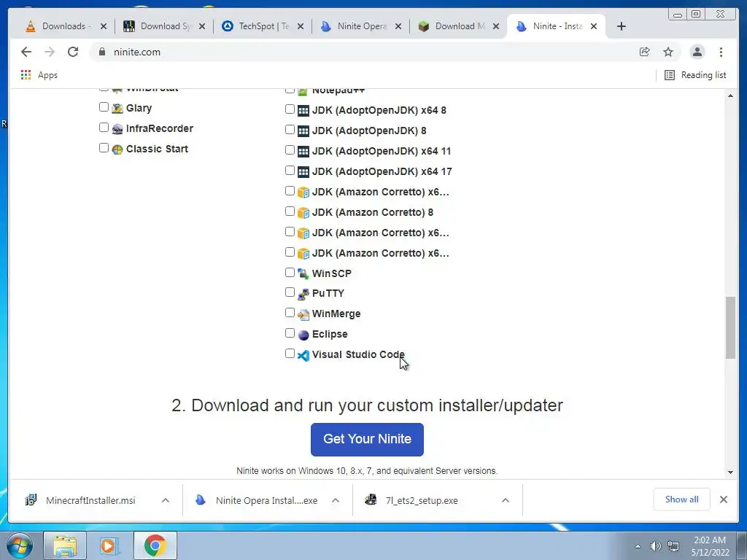Check JDK (AdoptOpenJDK) 8 checkbox
Viewport: 747px width, 560px height.
pos(290,130)
